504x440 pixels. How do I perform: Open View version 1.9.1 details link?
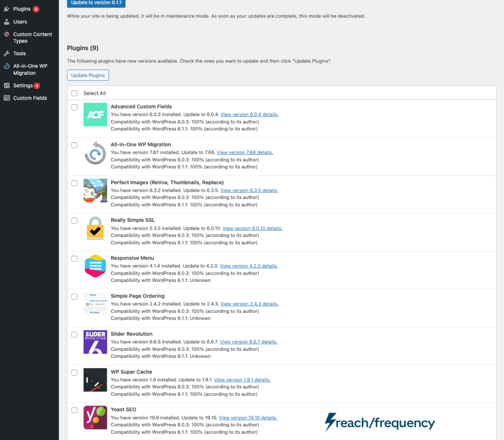242,380
